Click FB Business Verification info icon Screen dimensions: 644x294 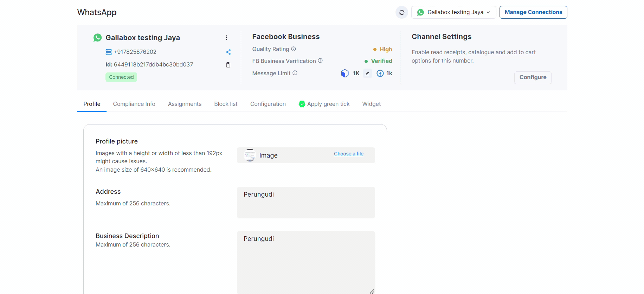point(320,60)
